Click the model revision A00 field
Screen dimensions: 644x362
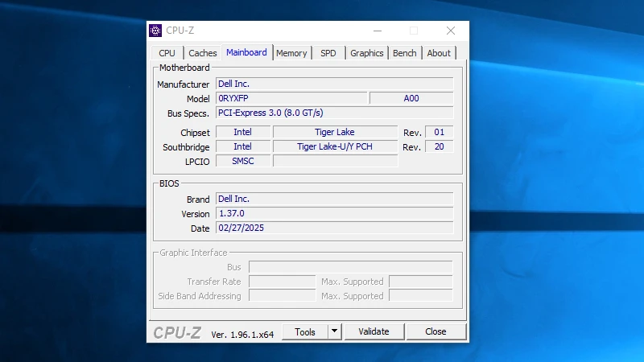(x=411, y=98)
